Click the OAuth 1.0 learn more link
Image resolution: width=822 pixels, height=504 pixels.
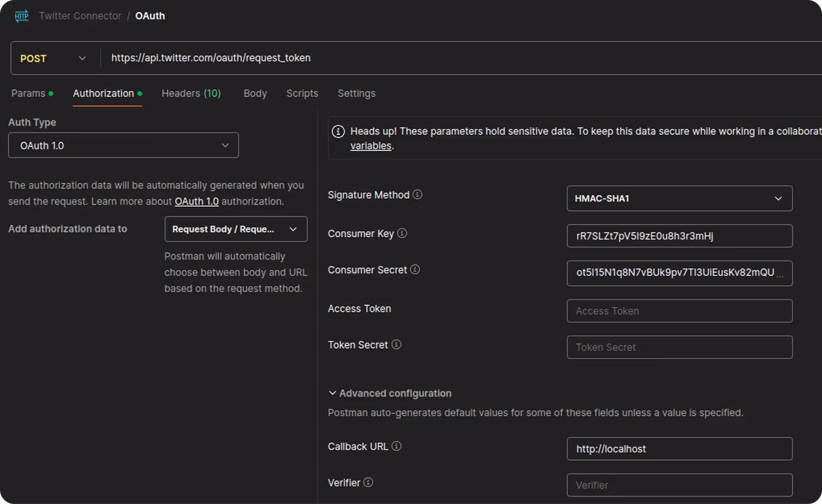point(197,201)
